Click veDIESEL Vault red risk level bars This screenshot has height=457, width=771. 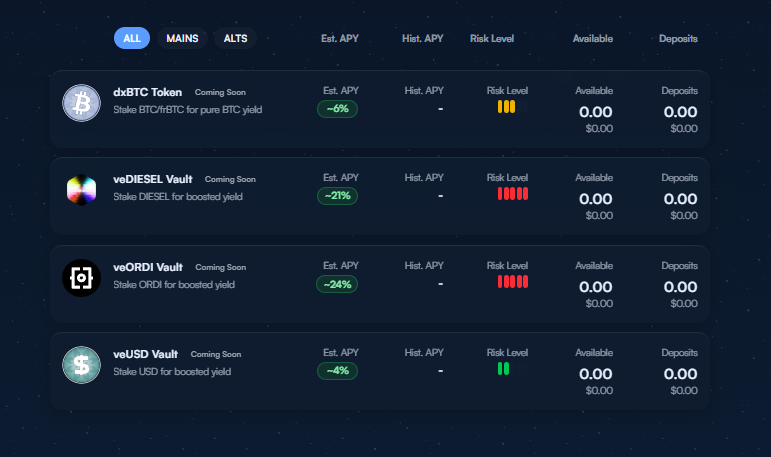click(513, 194)
